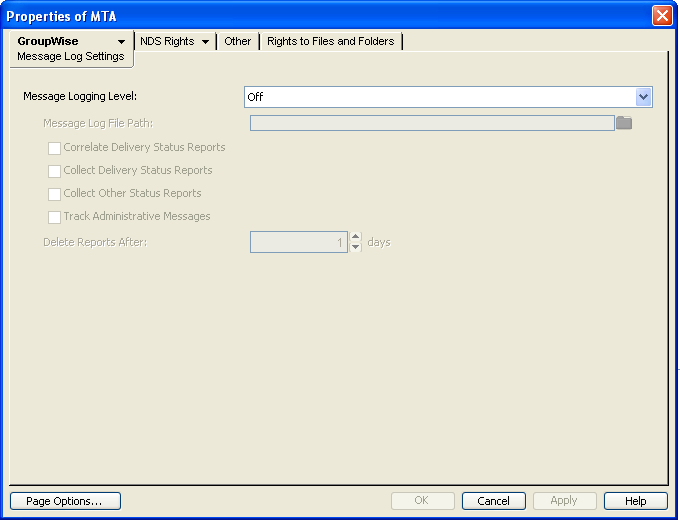The height and width of the screenshot is (520, 680).
Task: Toggle Correlate Delivery Status Reports checkbox
Action: (54, 148)
